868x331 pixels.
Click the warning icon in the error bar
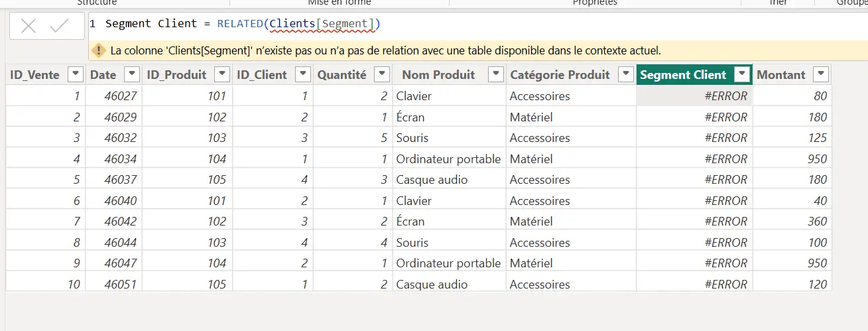[x=99, y=50]
